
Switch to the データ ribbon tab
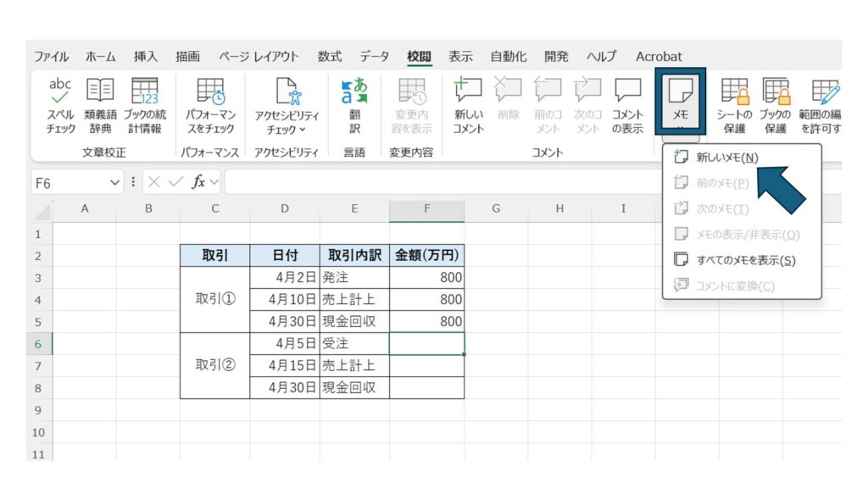coord(374,57)
